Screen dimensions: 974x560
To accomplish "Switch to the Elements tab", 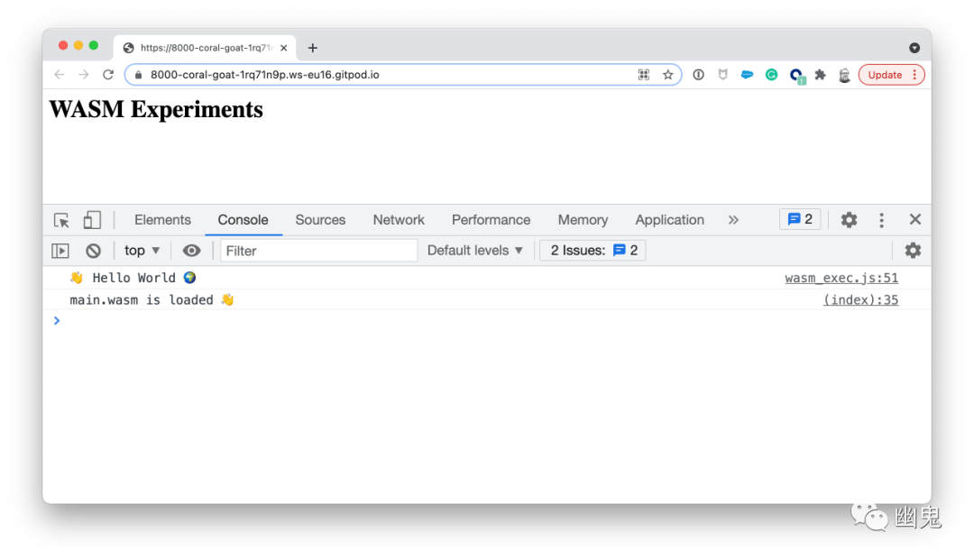I will (x=162, y=220).
